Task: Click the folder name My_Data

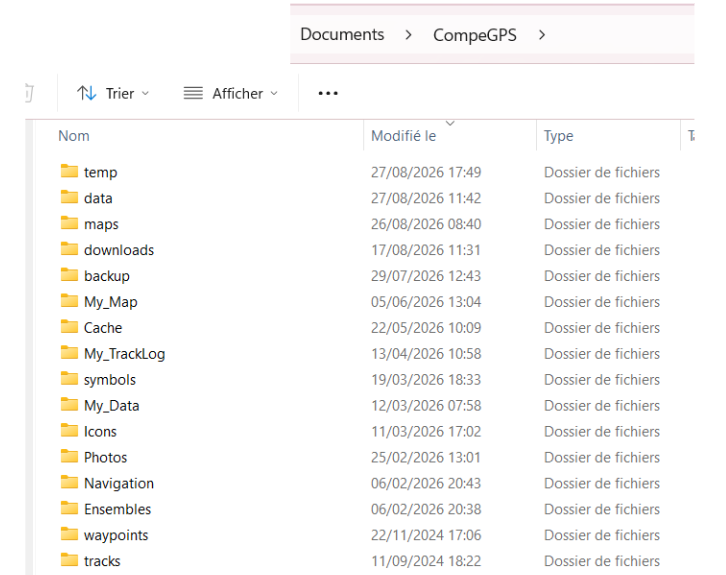Action: coord(112,406)
